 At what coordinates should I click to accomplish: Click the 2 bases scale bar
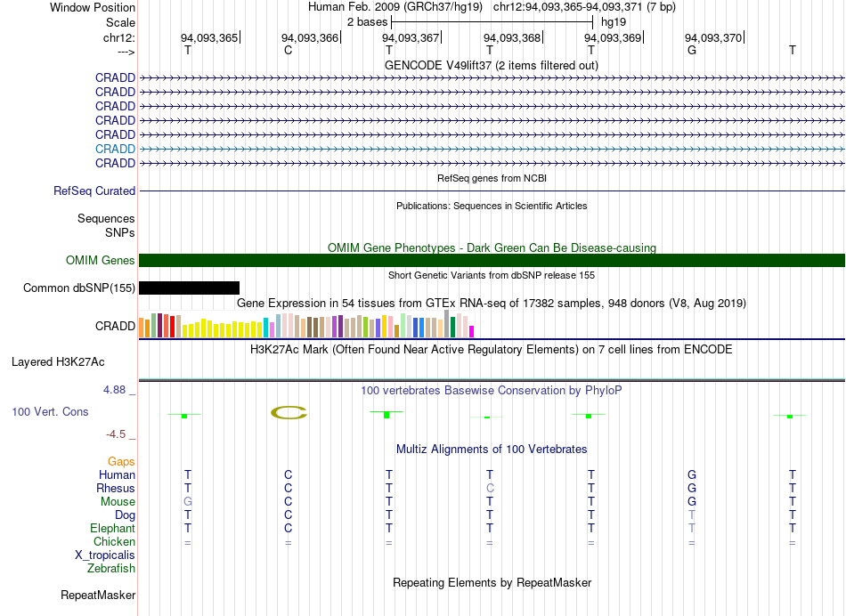coord(492,22)
